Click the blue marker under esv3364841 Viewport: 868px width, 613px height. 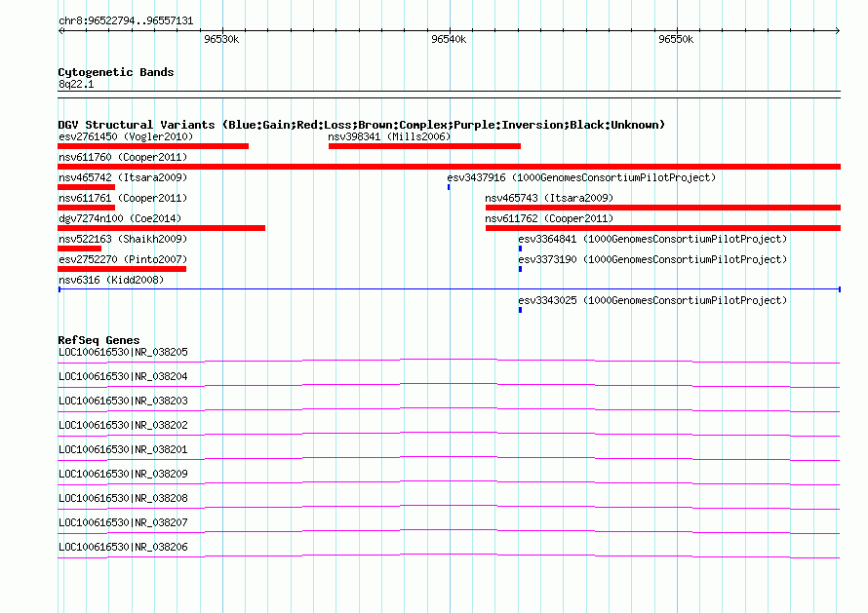(x=521, y=249)
